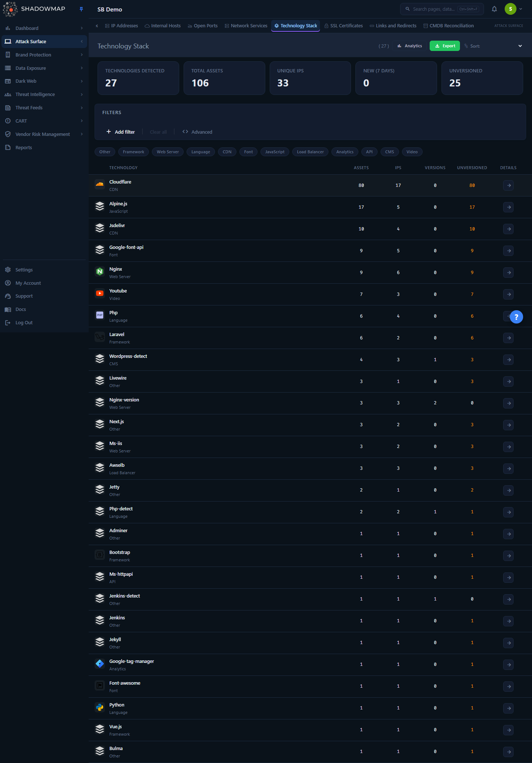
Task: Open details arrow for Wordpress-detect row
Action: [508, 360]
